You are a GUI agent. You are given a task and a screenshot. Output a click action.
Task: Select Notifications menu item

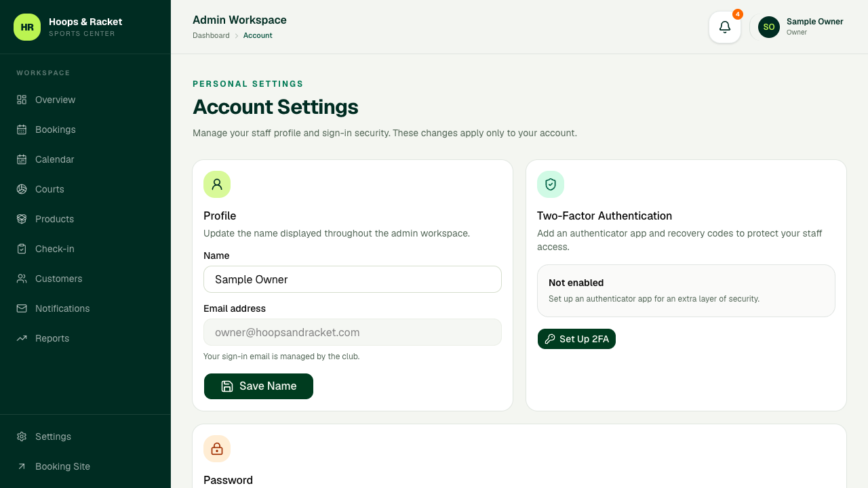[85, 308]
